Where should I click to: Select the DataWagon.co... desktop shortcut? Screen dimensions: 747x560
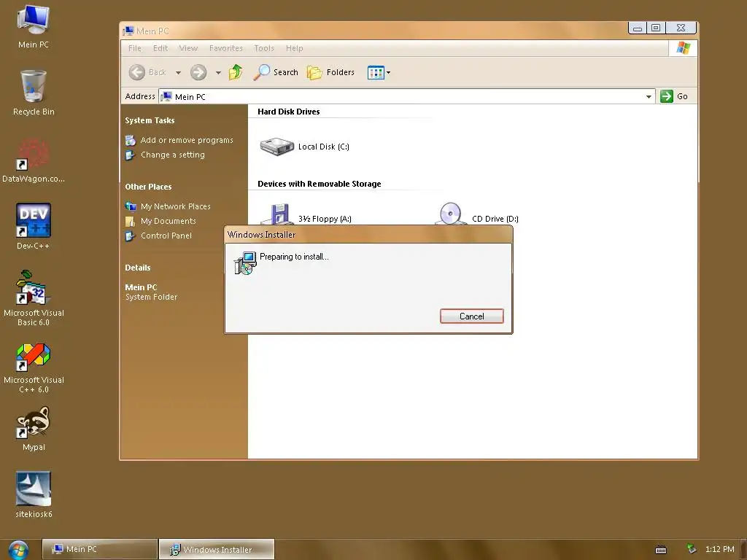coord(33,160)
